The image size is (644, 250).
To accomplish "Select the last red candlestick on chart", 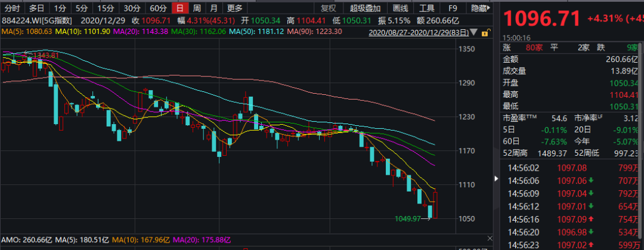I will (x=436, y=205).
